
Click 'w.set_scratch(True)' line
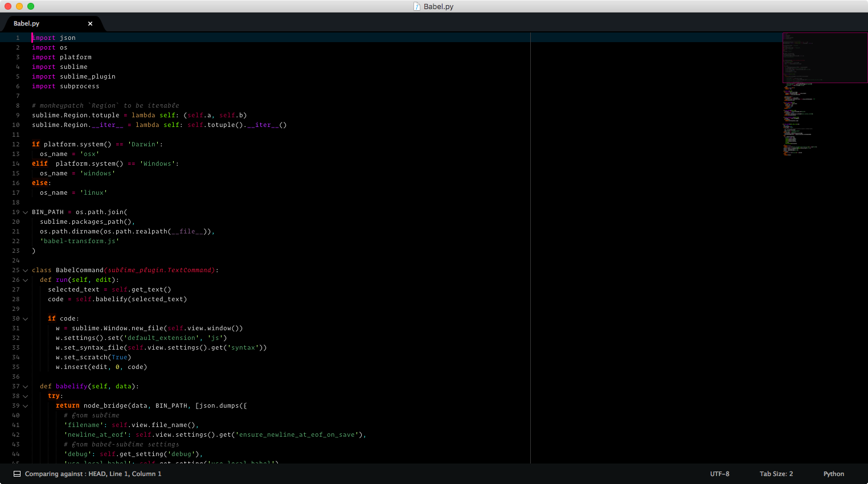(x=93, y=358)
